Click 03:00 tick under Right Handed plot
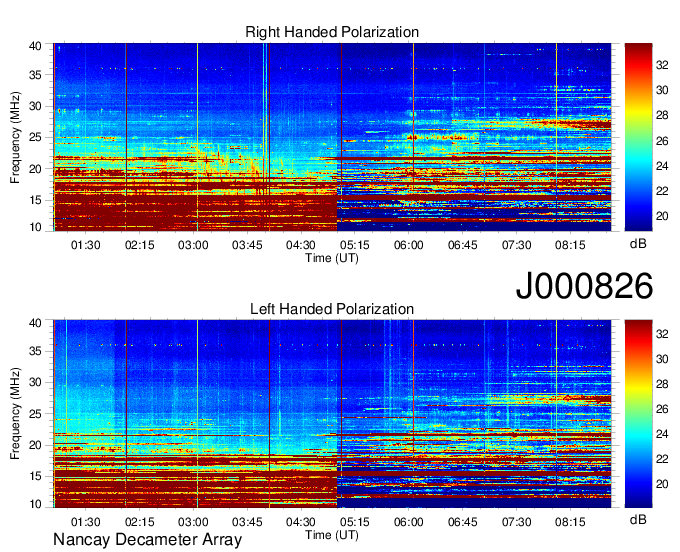This screenshot has width=680, height=552. point(193,245)
